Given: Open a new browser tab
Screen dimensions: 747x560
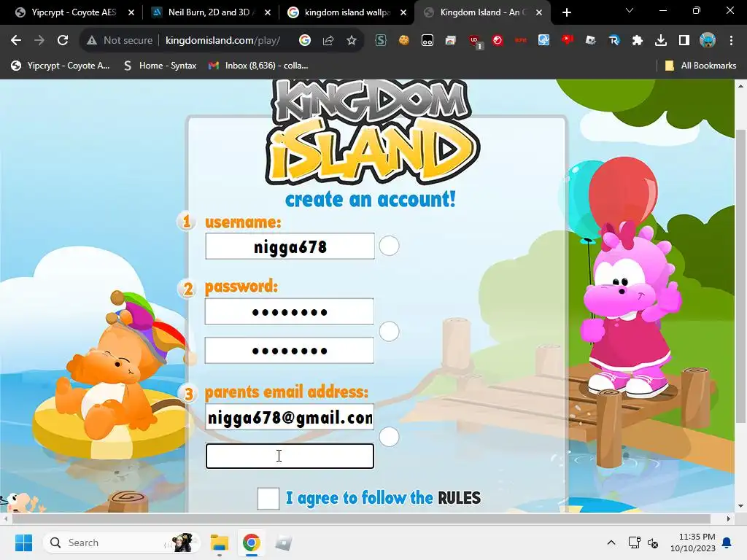Looking at the screenshot, I should point(566,12).
